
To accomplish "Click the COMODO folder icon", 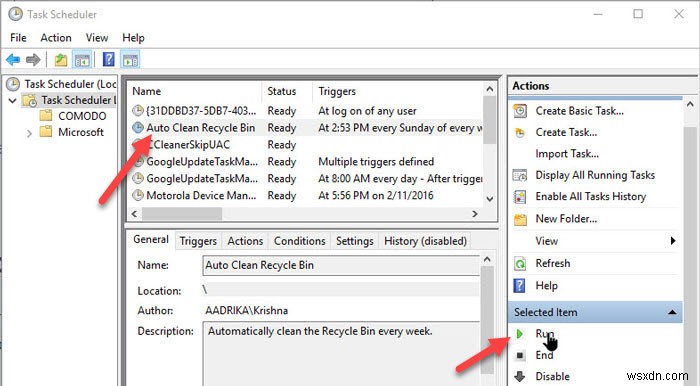I will (46, 116).
